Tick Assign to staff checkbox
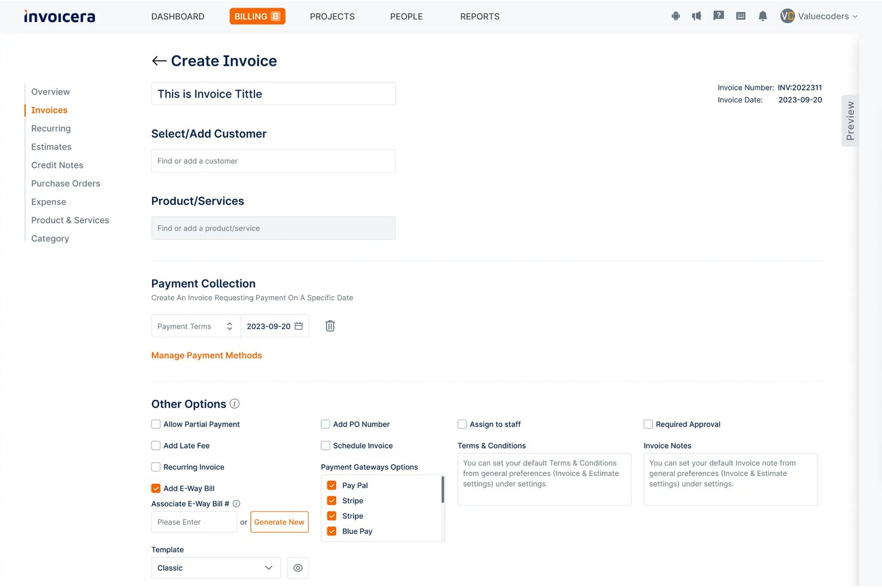The width and height of the screenshot is (882, 588). [x=462, y=424]
